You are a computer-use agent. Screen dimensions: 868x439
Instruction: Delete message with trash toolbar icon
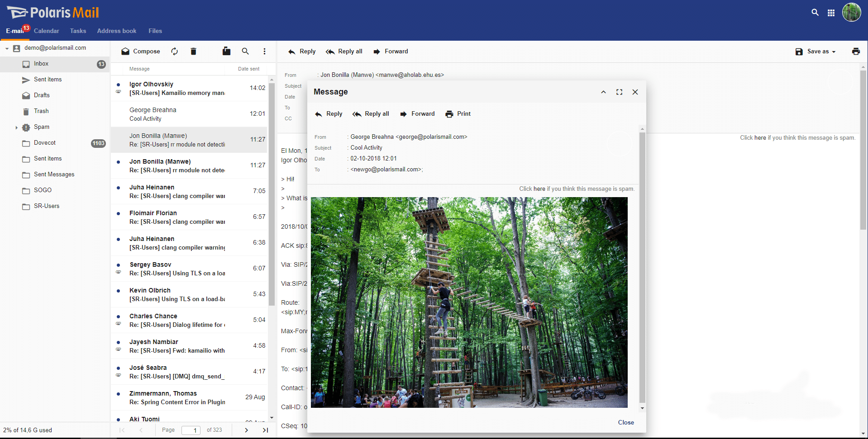pos(193,51)
